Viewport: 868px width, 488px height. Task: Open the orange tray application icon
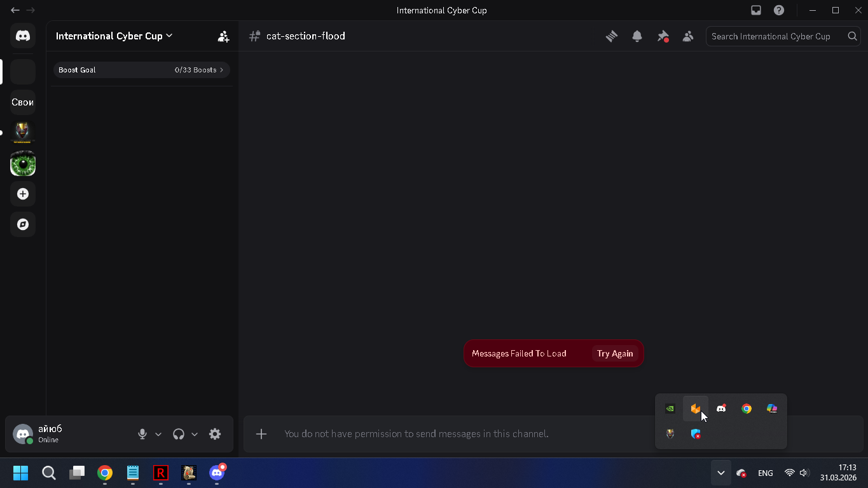coord(696,409)
